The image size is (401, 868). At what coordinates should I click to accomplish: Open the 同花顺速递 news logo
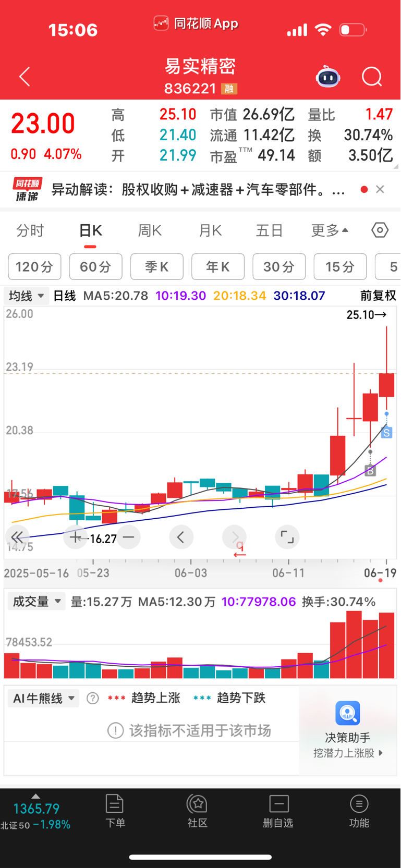point(27,190)
